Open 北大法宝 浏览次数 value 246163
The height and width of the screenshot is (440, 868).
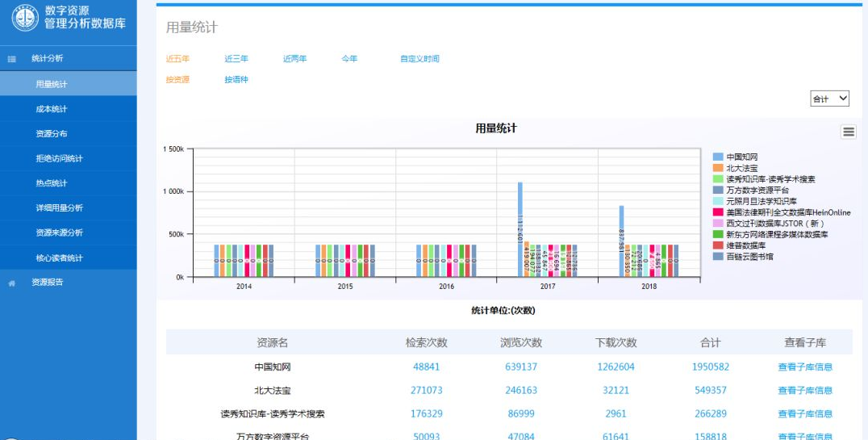(521, 390)
